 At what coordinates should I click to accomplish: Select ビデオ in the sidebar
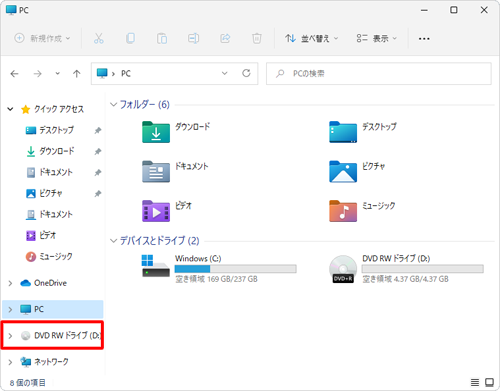41,235
